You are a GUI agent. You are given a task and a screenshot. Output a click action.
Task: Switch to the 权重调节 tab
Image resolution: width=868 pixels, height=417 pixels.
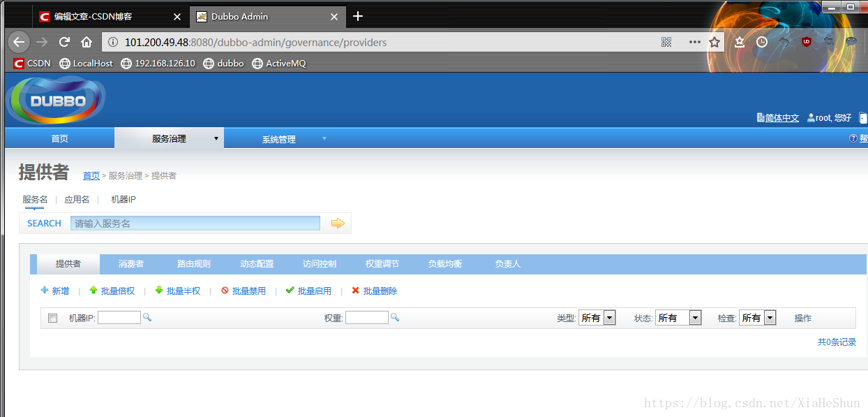point(382,264)
